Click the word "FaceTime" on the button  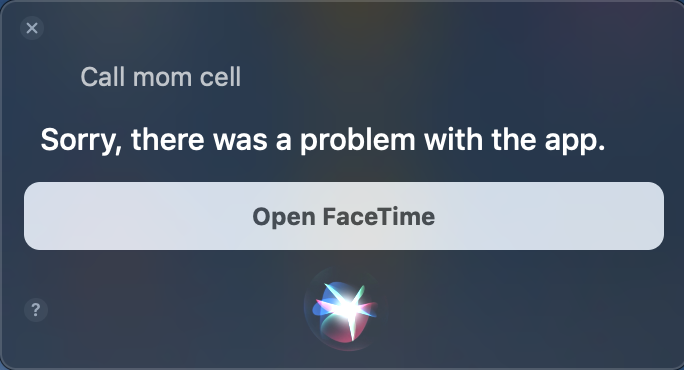pos(379,216)
